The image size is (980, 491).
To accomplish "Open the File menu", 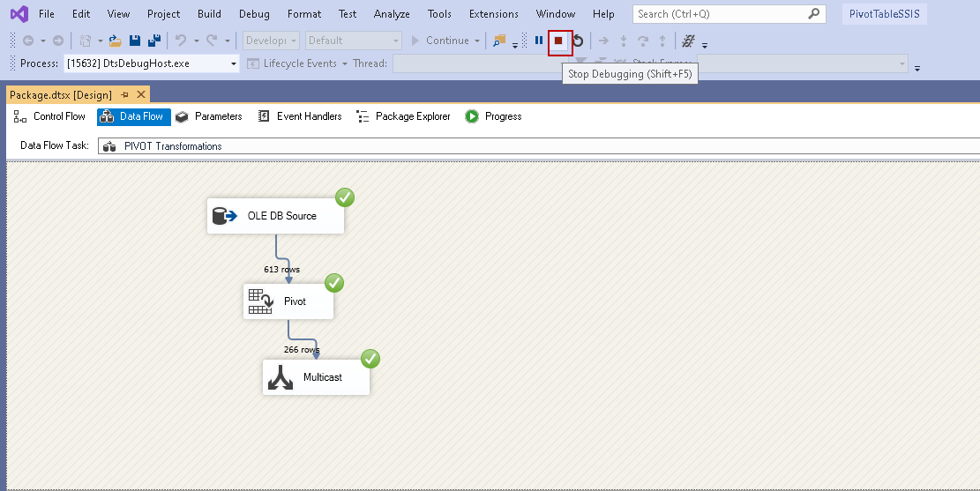I will coord(46,14).
